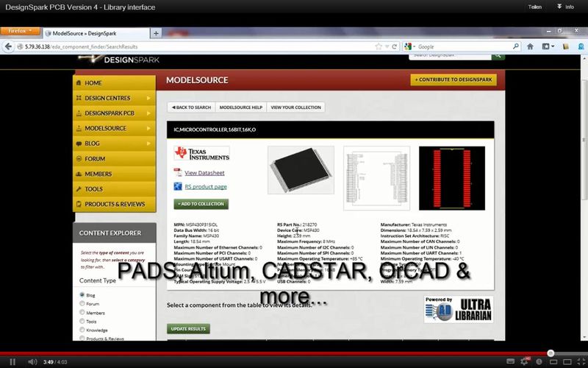Open the ModelSource sidebar menu item
588x368 pixels.
pyautogui.click(x=114, y=128)
